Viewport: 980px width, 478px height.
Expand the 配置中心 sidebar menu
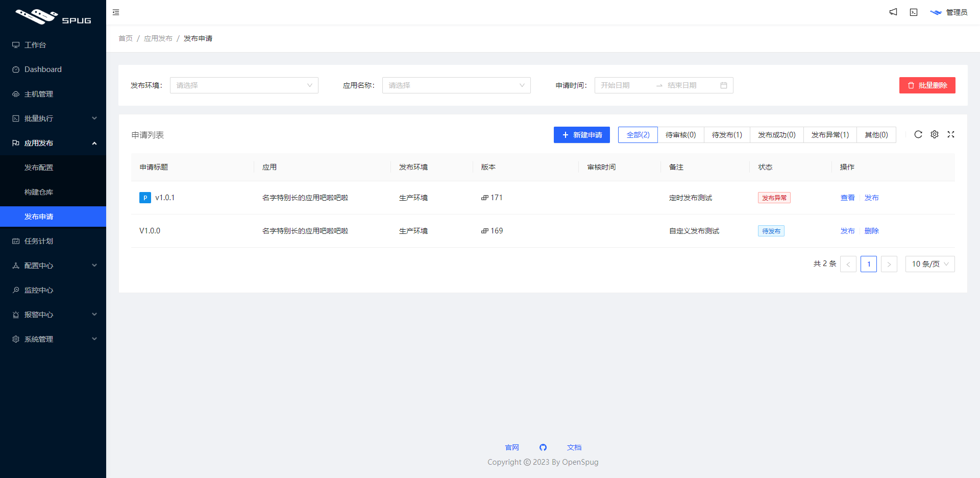[x=53, y=266]
